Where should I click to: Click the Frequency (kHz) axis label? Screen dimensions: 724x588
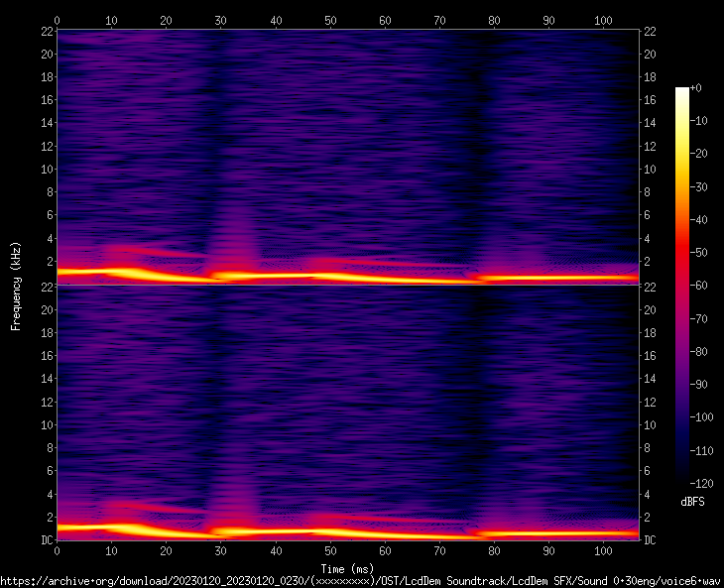tap(16, 285)
